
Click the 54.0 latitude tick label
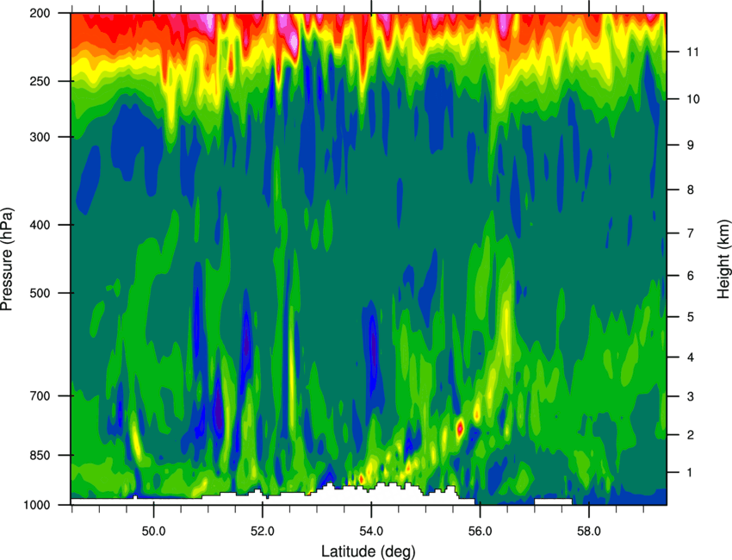(x=371, y=531)
